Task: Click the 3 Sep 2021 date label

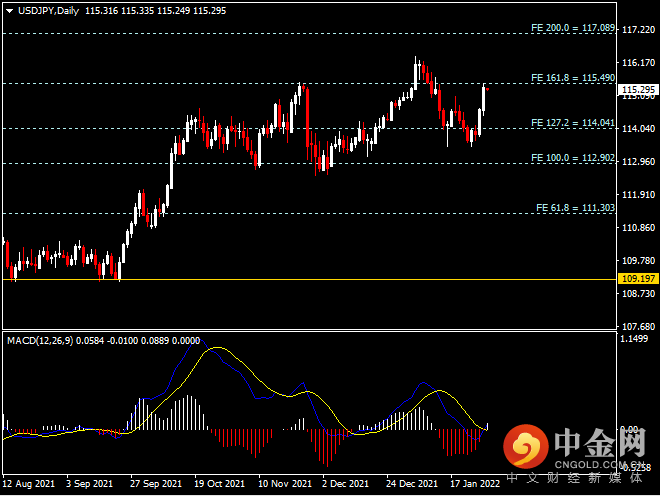Action: (x=90, y=484)
